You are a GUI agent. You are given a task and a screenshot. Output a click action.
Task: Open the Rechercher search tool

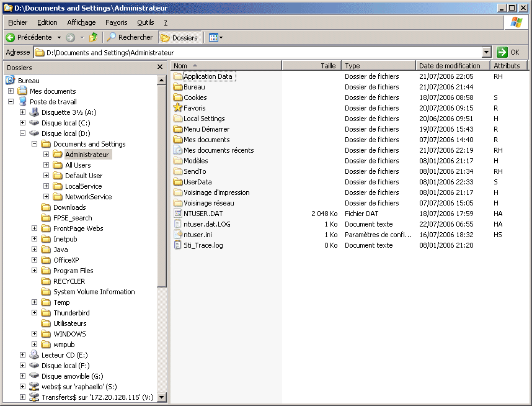pos(130,38)
